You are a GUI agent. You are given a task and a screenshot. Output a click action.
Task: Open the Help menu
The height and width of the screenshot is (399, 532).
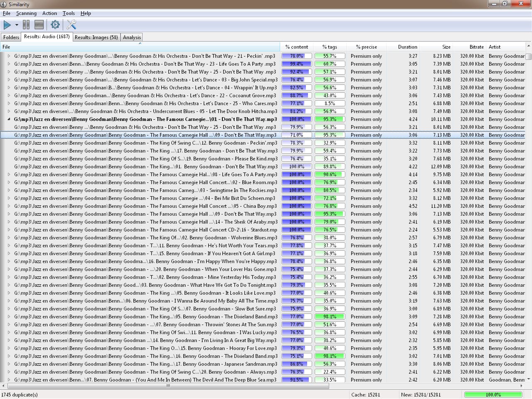[86, 13]
